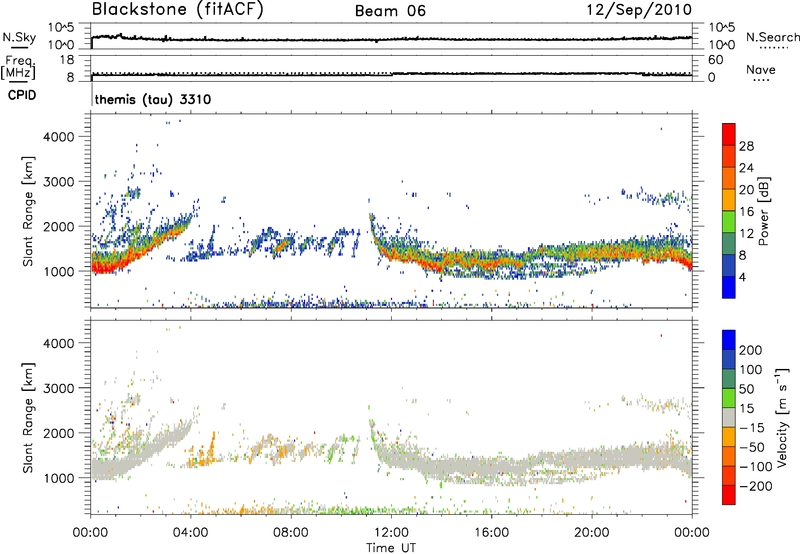Image resolution: width=800 pixels, height=554 pixels.
Task: Click the '24' label on Power color bar
Action: pyautogui.click(x=746, y=168)
